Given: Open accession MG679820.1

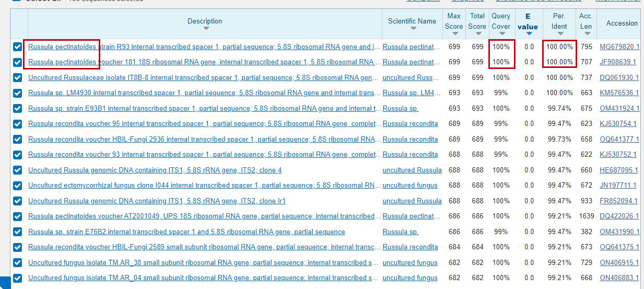Looking at the screenshot, I should 619,47.
